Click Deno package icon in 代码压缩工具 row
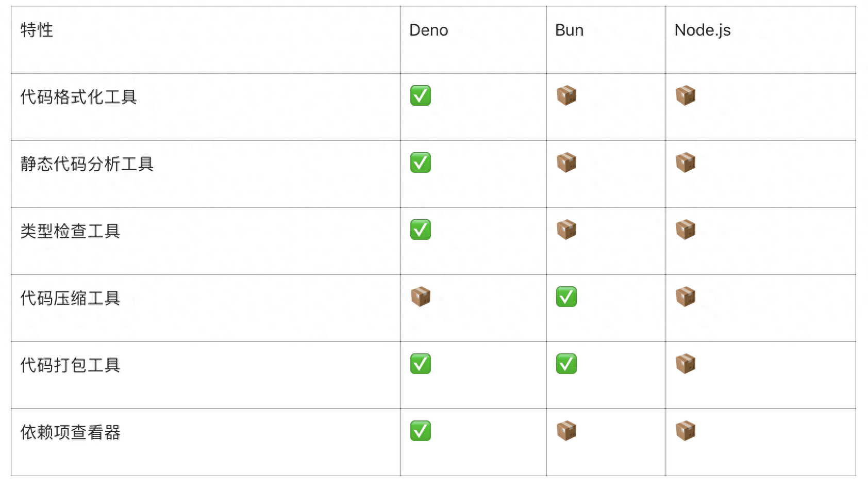Screen dimensions: 868x487 pyautogui.click(x=421, y=297)
